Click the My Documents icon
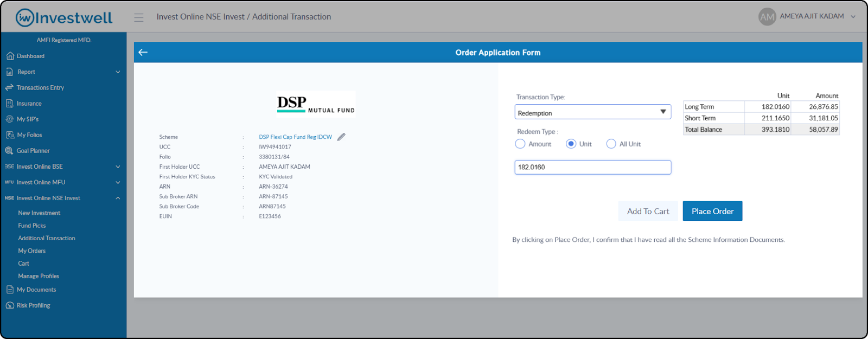 (x=10, y=290)
